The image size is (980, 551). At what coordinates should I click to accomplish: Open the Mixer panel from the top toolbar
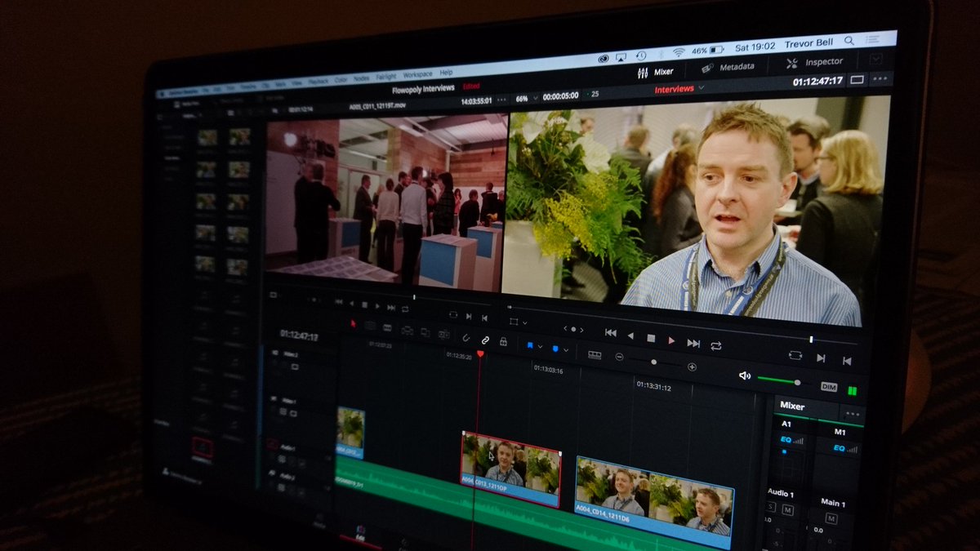(x=663, y=71)
